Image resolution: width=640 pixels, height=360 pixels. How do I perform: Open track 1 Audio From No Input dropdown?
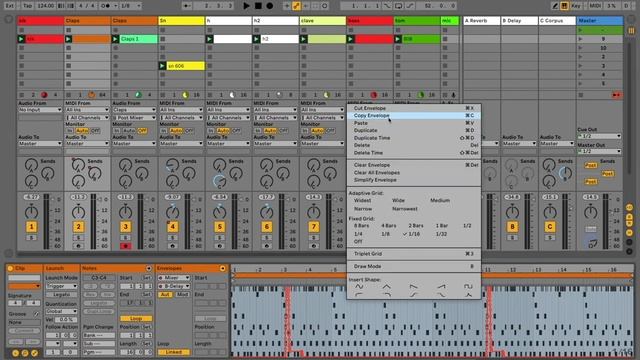coord(40,110)
